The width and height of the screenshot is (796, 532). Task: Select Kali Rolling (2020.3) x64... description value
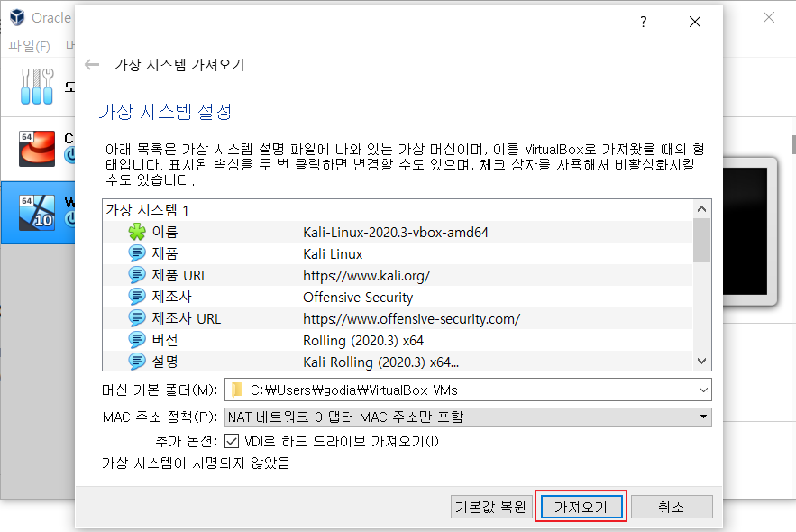pyautogui.click(x=380, y=362)
